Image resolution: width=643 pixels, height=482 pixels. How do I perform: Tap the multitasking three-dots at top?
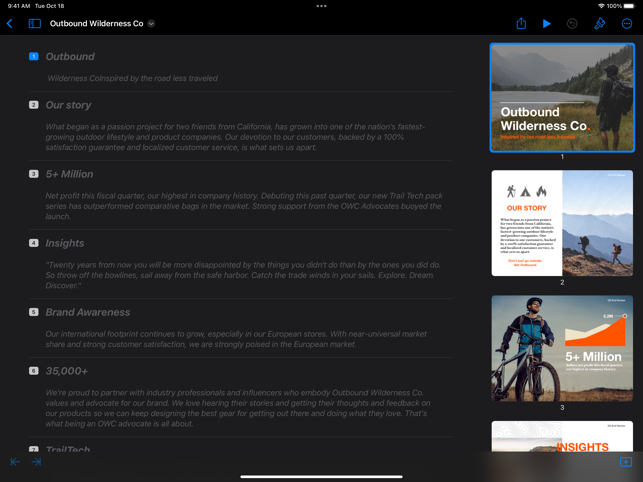pyautogui.click(x=321, y=6)
